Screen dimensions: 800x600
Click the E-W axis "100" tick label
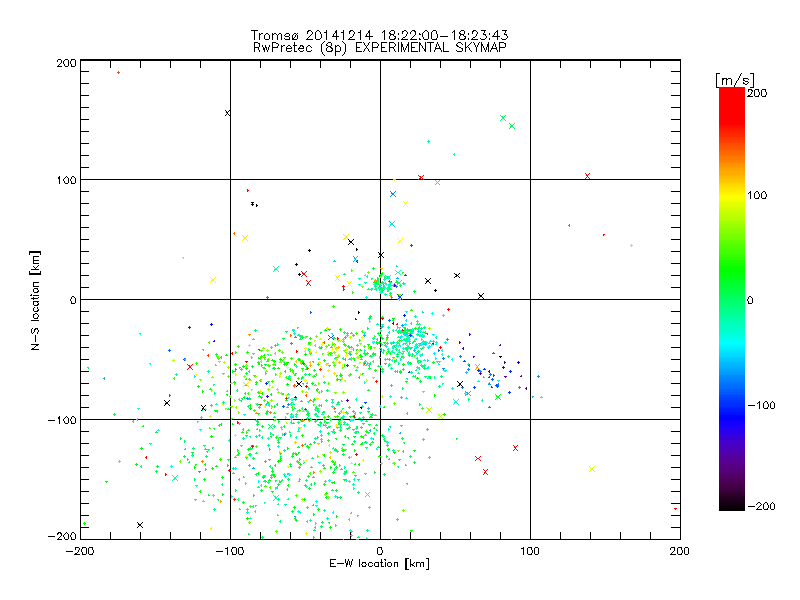(530, 551)
